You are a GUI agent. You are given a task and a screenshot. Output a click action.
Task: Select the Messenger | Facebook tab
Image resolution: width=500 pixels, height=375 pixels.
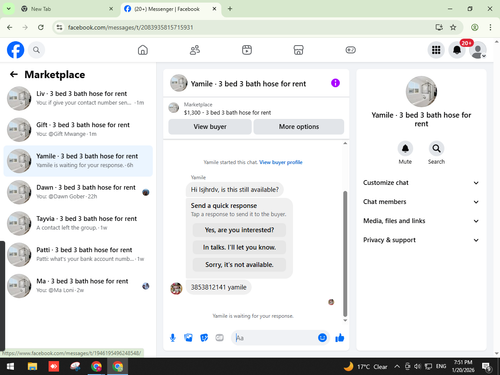click(170, 9)
